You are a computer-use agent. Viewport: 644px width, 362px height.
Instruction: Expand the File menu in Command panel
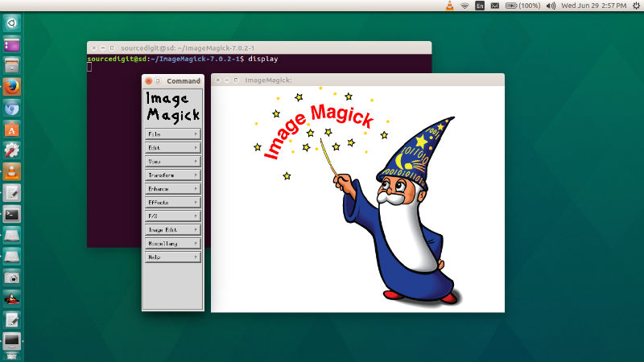(172, 134)
